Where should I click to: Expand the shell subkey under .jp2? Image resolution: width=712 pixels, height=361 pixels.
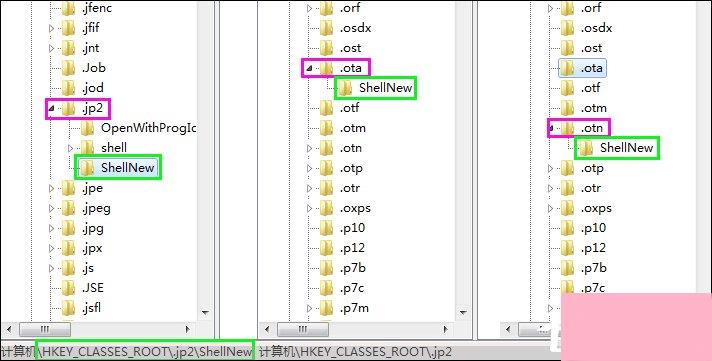coord(70,148)
